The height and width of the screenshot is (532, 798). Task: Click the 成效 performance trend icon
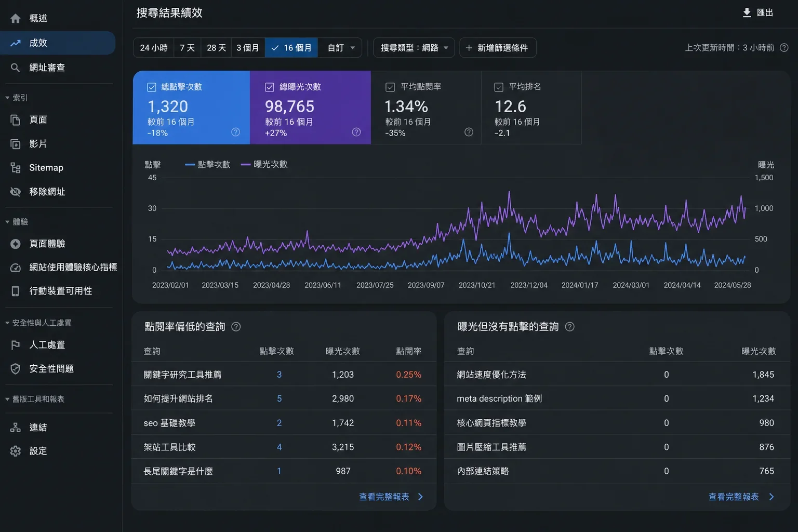pos(16,43)
